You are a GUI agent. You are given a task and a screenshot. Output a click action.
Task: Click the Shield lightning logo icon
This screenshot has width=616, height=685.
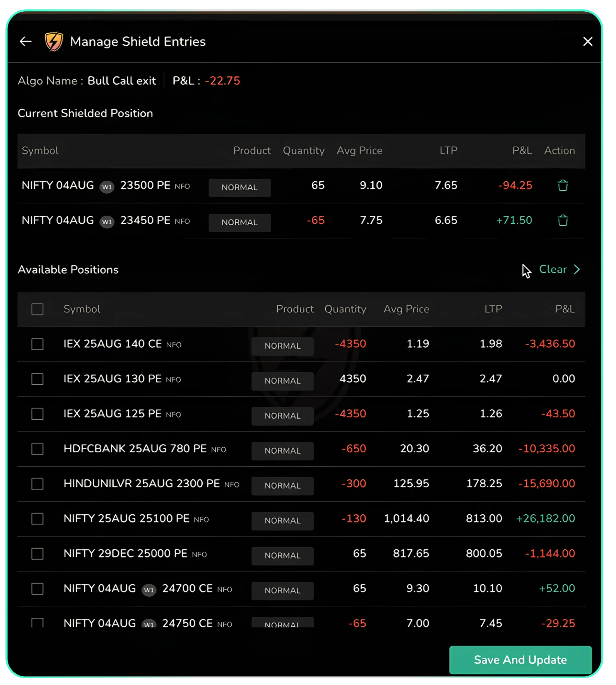pos(54,42)
